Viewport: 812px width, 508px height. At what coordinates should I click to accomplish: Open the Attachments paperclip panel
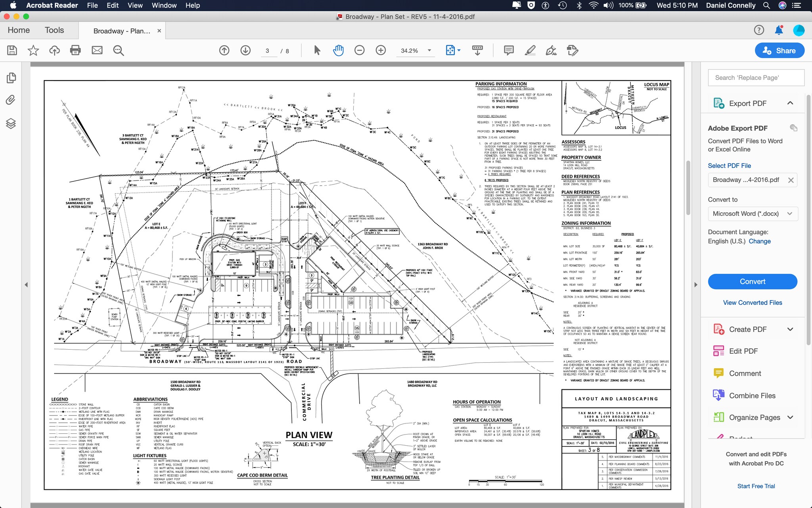[x=11, y=100]
